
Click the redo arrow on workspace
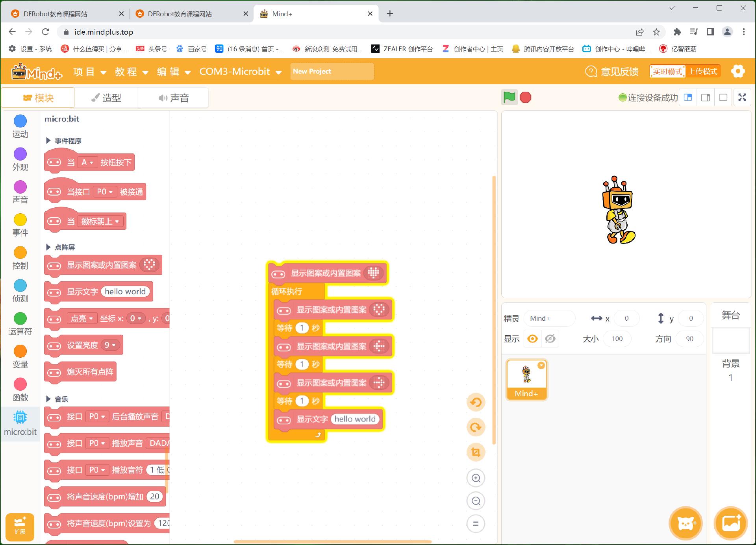[476, 427]
